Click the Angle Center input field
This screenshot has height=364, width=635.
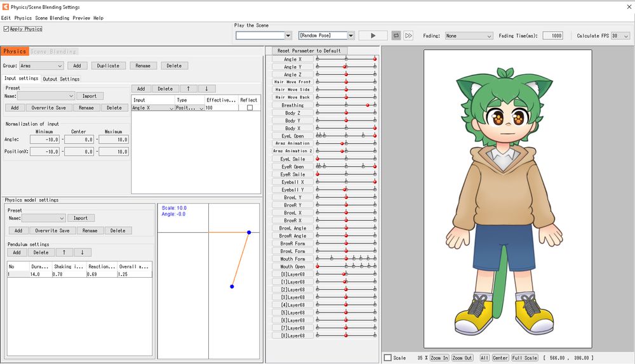pyautogui.click(x=79, y=140)
